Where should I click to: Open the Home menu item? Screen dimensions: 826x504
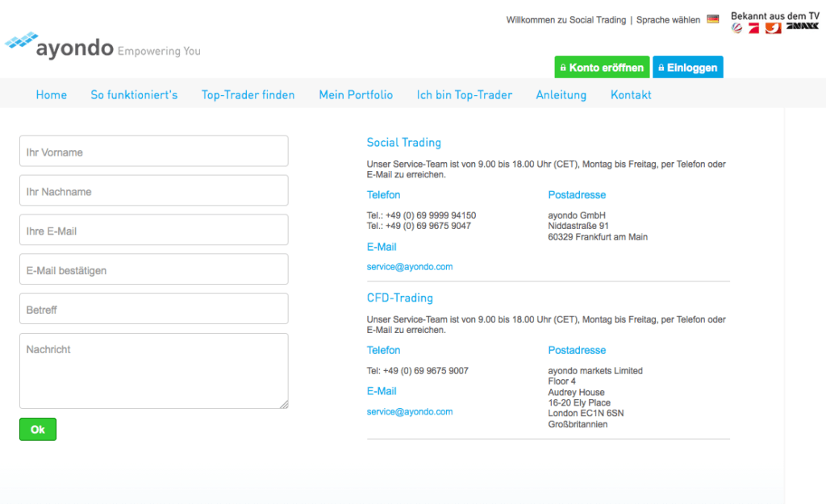coord(51,95)
